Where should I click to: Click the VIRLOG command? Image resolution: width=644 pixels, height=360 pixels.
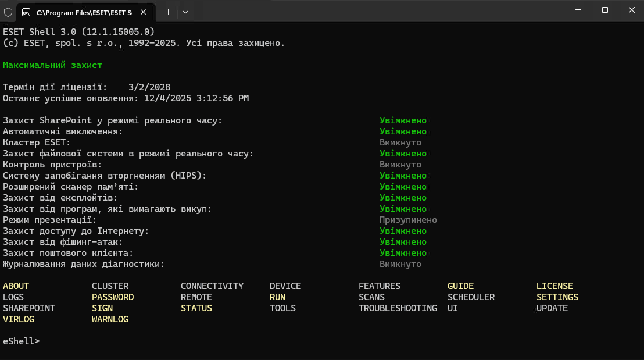click(x=19, y=319)
